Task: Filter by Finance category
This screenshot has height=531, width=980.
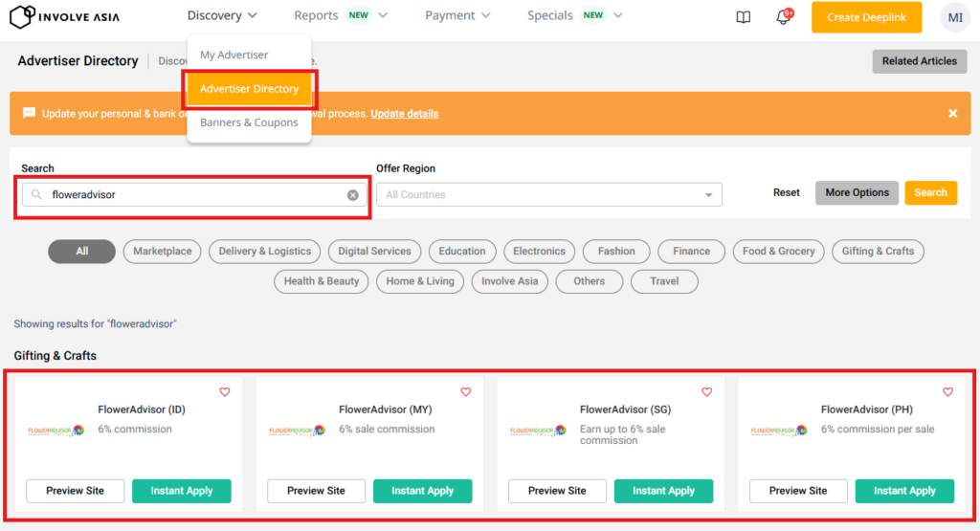Action: tap(691, 251)
